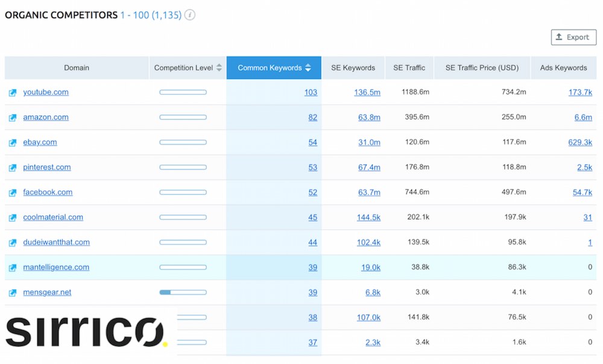Open 67.4m SE keywords for pinterest.com

[369, 167]
